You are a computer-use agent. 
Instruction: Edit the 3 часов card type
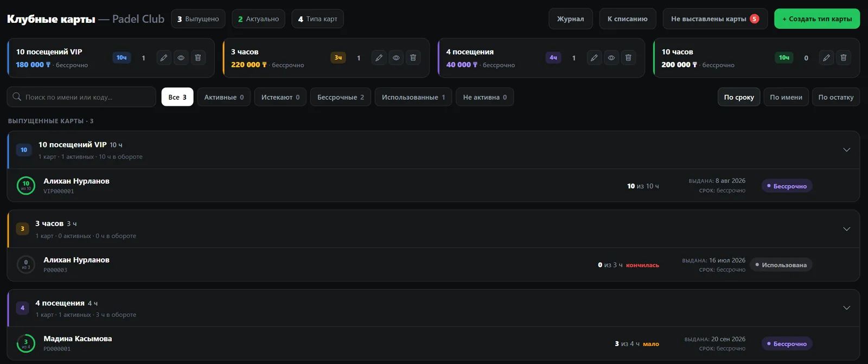click(x=379, y=58)
